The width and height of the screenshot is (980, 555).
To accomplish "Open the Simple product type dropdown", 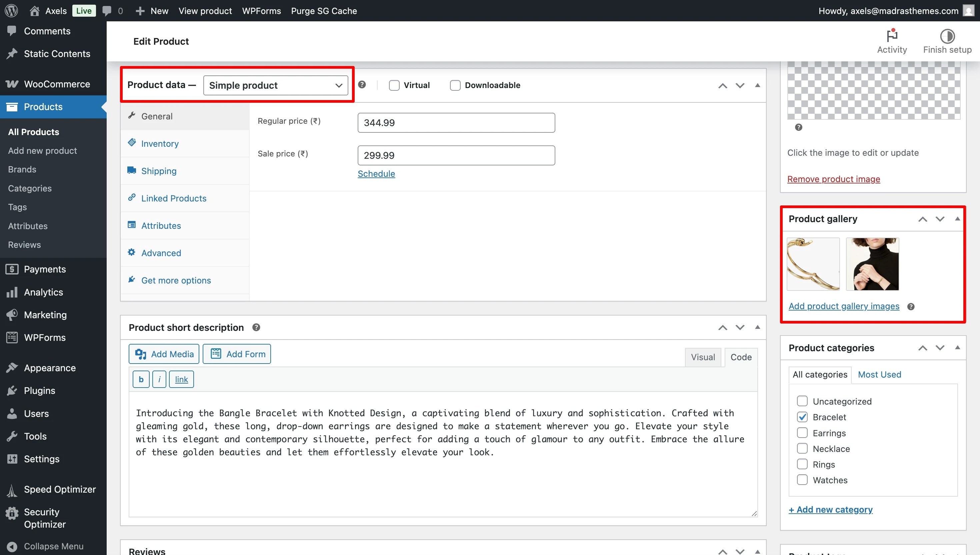I will pyautogui.click(x=275, y=85).
